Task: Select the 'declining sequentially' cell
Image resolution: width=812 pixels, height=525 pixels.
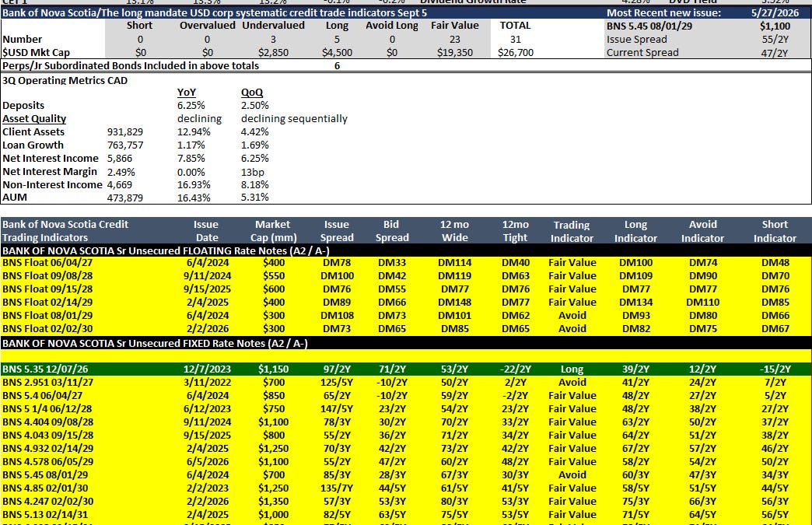Action: [x=294, y=118]
